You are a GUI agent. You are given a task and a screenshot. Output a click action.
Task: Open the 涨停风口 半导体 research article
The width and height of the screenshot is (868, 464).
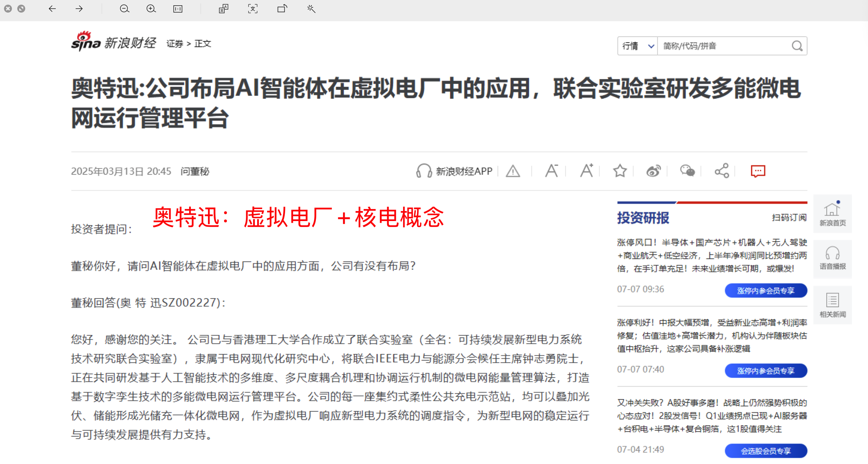point(712,256)
